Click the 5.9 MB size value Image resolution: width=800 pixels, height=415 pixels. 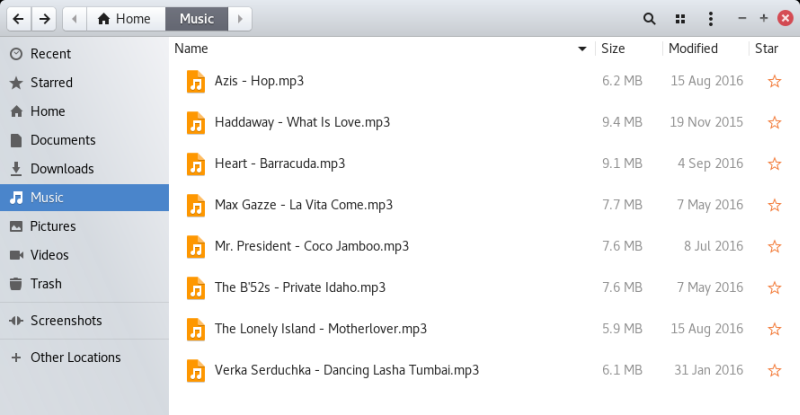point(622,329)
